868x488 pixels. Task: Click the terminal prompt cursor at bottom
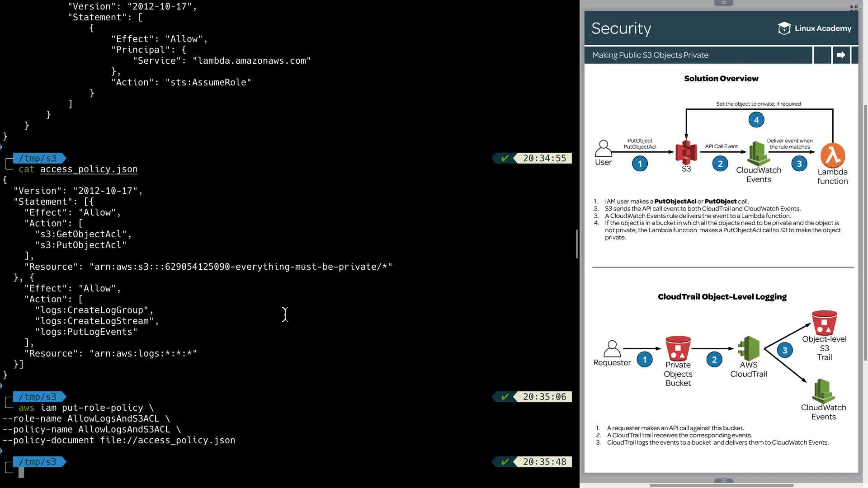click(x=21, y=473)
